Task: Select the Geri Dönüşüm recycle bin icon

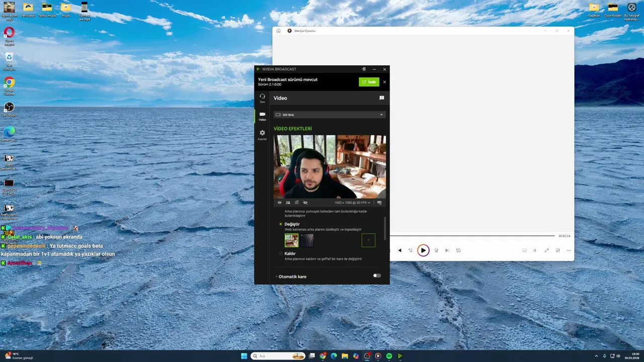Action: coord(9,61)
